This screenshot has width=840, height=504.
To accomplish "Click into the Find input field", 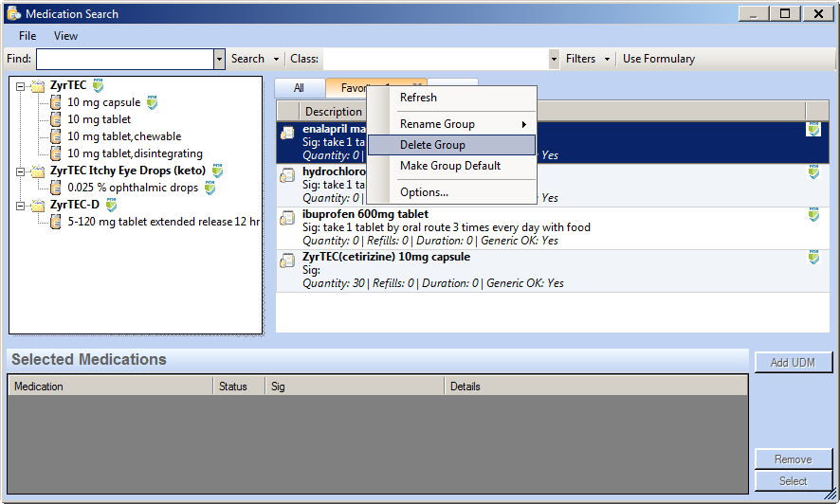I will coord(125,59).
